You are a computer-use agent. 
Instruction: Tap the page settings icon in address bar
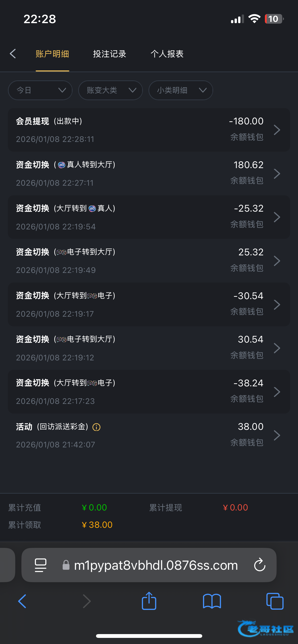click(40, 565)
